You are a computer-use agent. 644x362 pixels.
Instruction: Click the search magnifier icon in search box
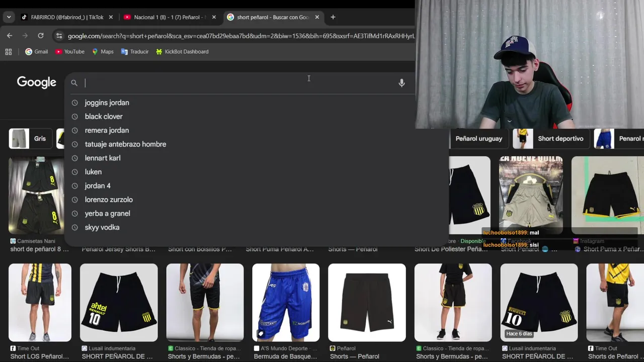click(74, 83)
